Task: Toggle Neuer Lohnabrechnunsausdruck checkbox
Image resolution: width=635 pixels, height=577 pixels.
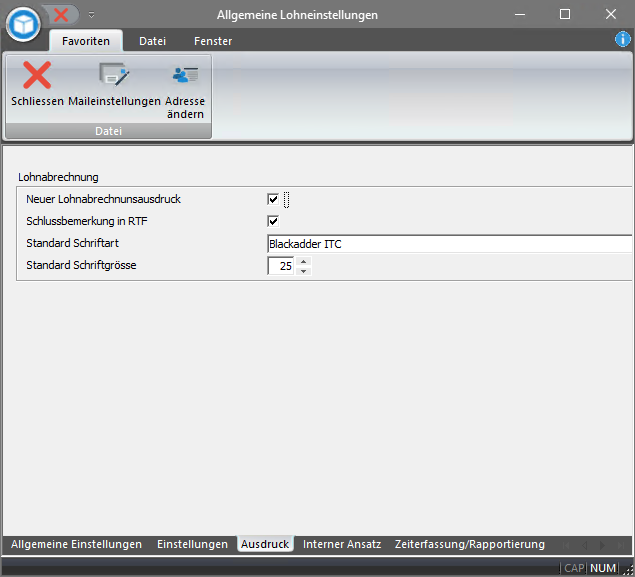Action: coord(273,199)
